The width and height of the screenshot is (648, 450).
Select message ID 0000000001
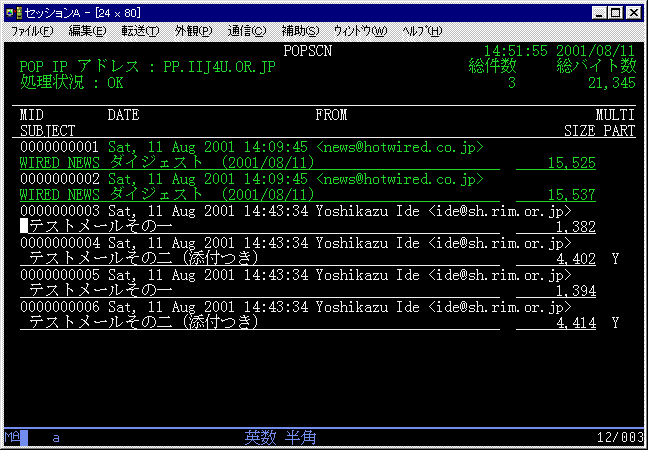pyautogui.click(x=60, y=147)
